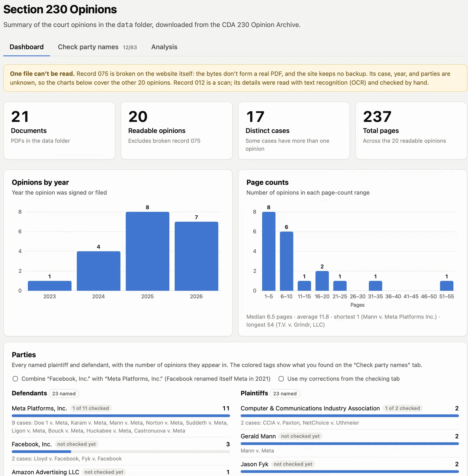Click the '1 of 11 checked' tag
Screen dimensions: 468x476
91,408
